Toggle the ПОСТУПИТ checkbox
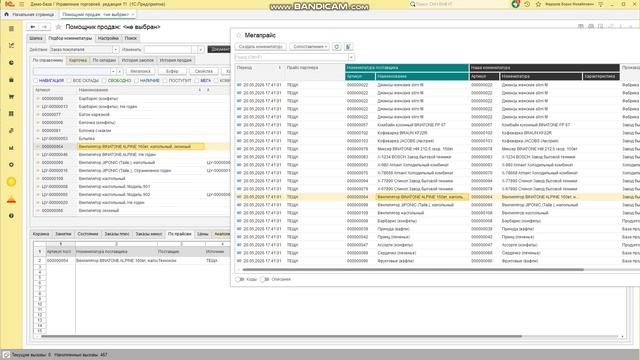Viewport: 640px width, 360px height. pos(165,81)
